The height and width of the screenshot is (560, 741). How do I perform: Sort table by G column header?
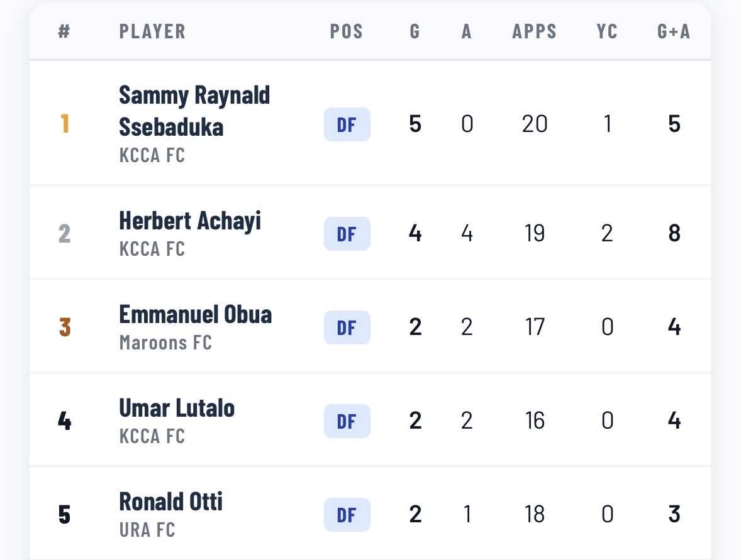click(415, 31)
